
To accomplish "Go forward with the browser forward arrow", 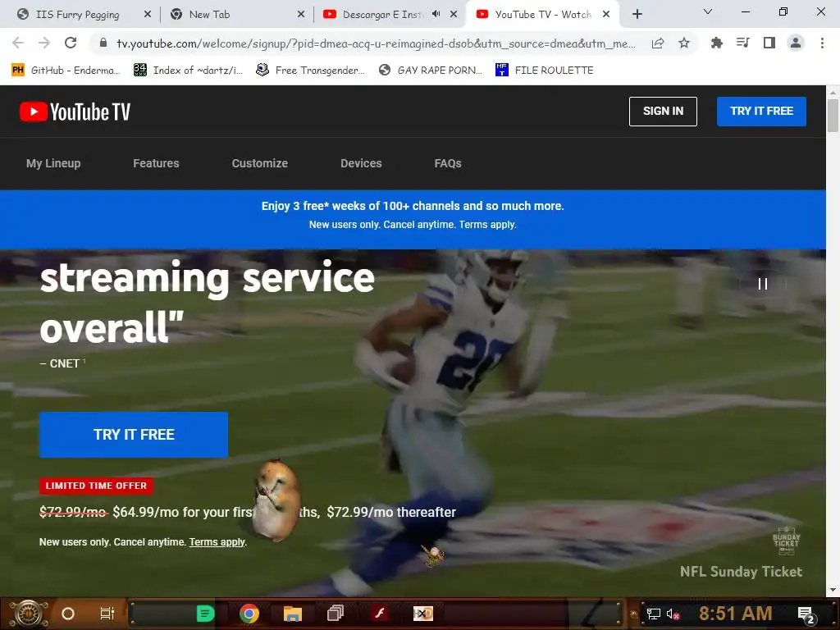I will pyautogui.click(x=44, y=43).
